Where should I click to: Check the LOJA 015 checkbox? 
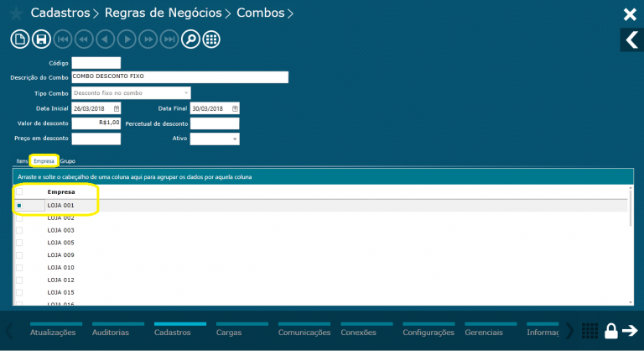[19, 292]
